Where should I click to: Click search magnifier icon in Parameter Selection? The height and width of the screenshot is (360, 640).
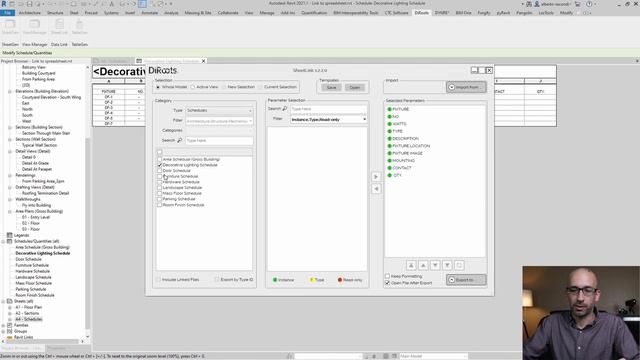coord(284,109)
